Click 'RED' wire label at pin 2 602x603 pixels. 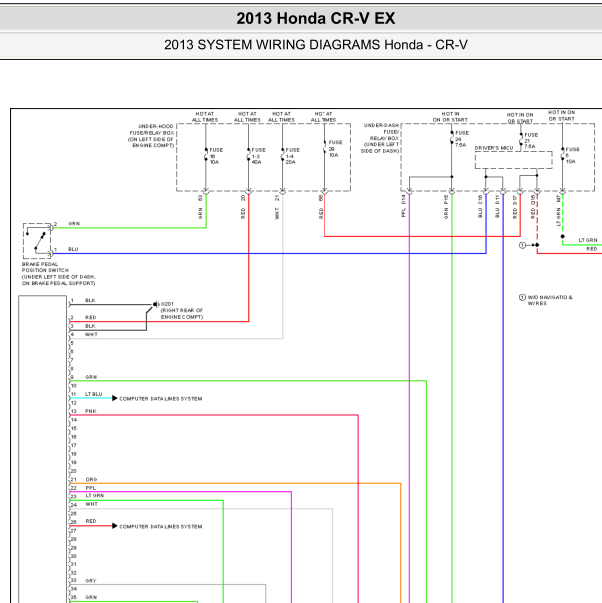point(90,317)
